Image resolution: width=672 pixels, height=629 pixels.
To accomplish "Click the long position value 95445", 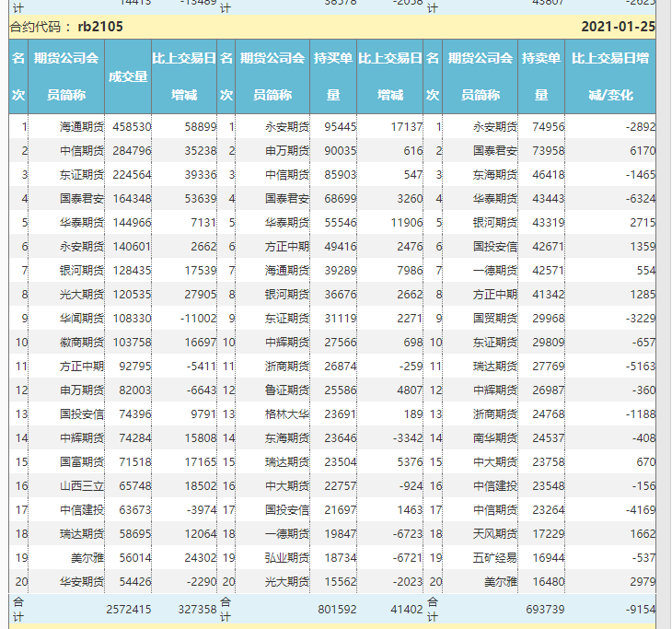I will (341, 127).
